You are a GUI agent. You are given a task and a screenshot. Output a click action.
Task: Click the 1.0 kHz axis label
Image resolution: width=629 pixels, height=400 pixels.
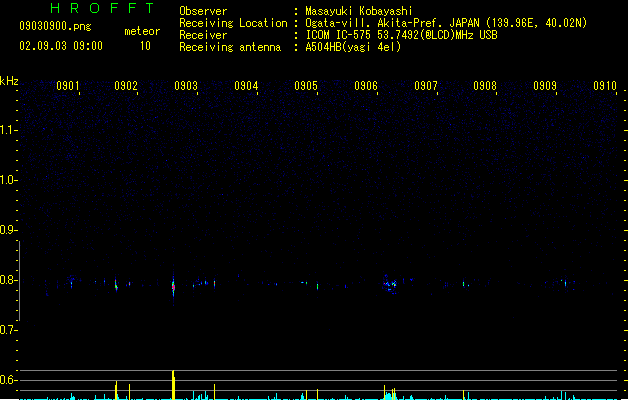8,180
